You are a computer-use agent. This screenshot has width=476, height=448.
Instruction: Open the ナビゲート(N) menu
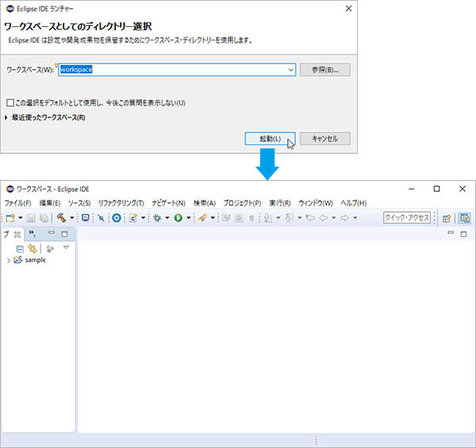click(x=168, y=203)
